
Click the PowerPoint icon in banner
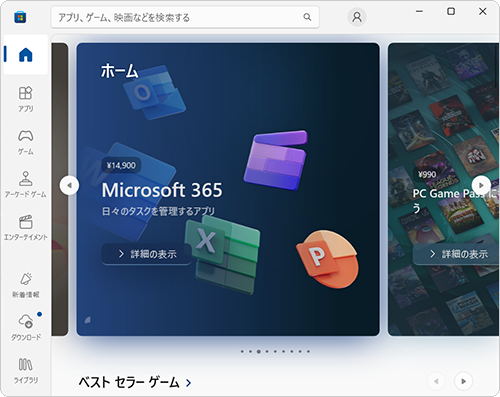tap(327, 259)
